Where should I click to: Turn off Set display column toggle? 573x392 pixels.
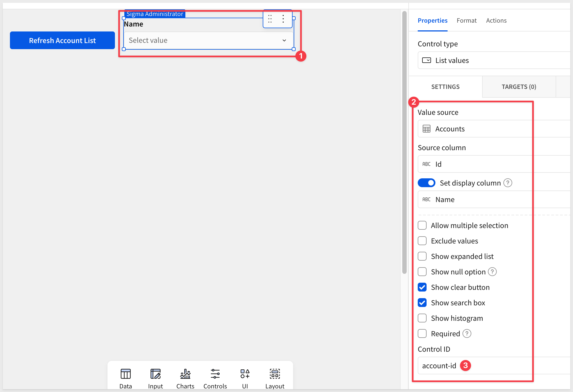tap(426, 183)
